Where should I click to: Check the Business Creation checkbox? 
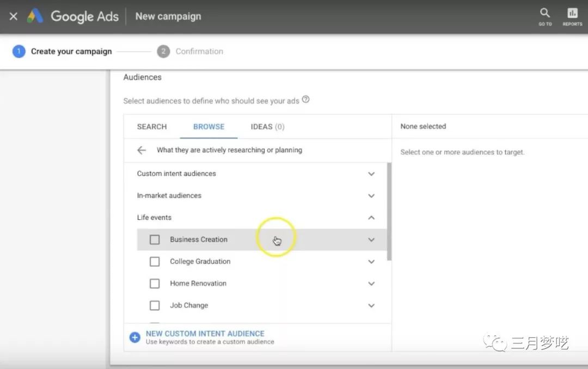tap(155, 239)
